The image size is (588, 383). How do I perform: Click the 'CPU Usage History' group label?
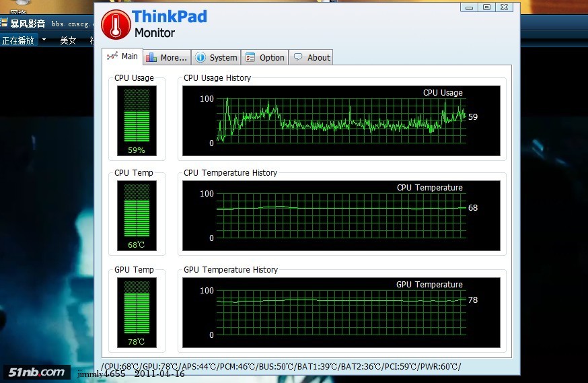(217, 78)
